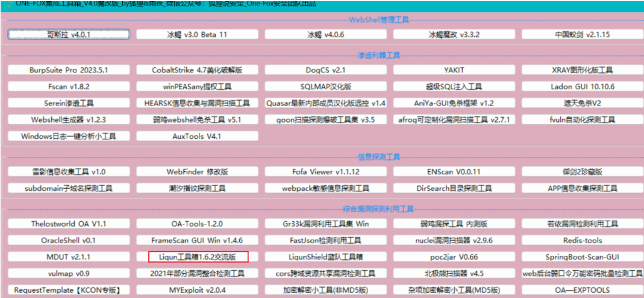
Task: Open 潮汐指纹探测工具
Action: tap(197, 188)
